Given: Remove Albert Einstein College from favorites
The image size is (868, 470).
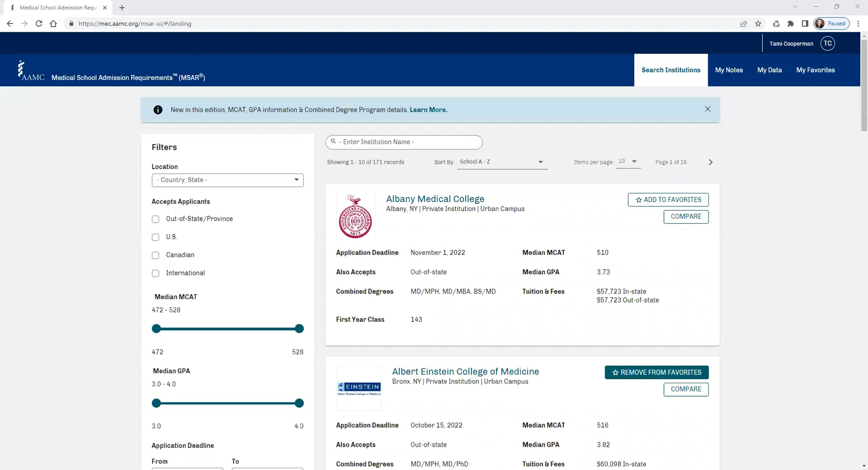Looking at the screenshot, I should pos(656,372).
